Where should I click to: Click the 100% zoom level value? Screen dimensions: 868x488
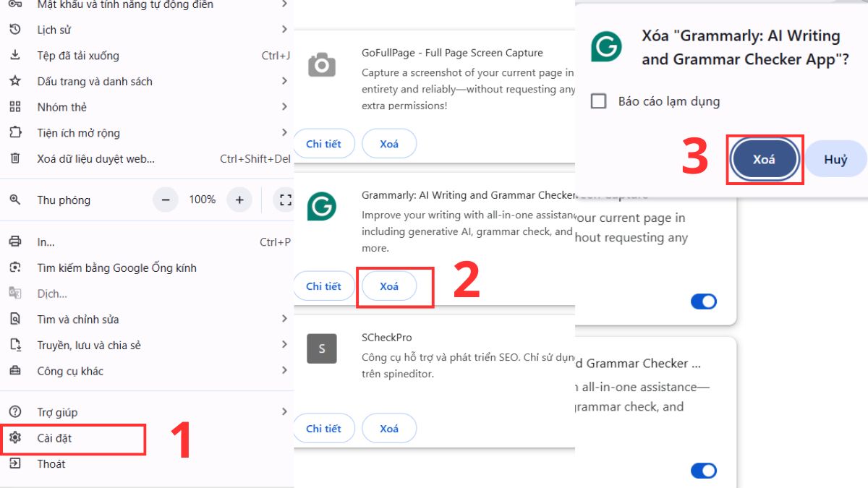203,200
